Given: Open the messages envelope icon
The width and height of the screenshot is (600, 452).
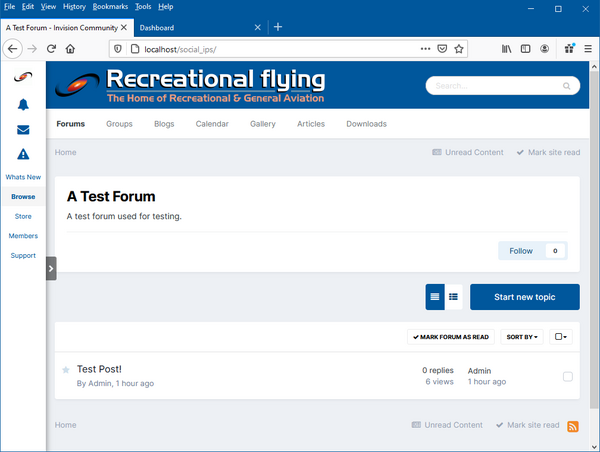Looking at the screenshot, I should click(x=22, y=130).
